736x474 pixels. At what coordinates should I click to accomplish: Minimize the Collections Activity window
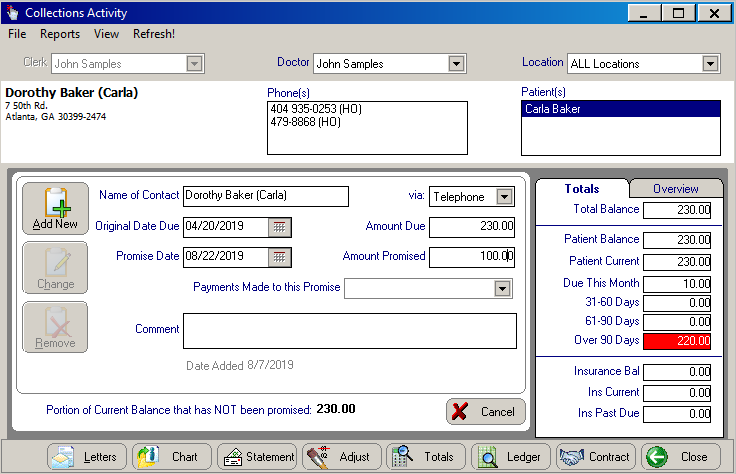click(x=644, y=13)
